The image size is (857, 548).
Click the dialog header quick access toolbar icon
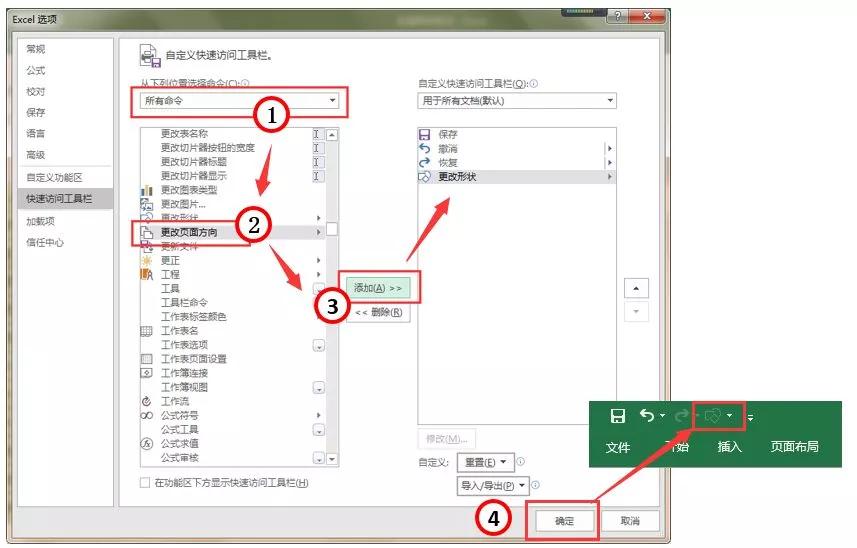click(150, 55)
